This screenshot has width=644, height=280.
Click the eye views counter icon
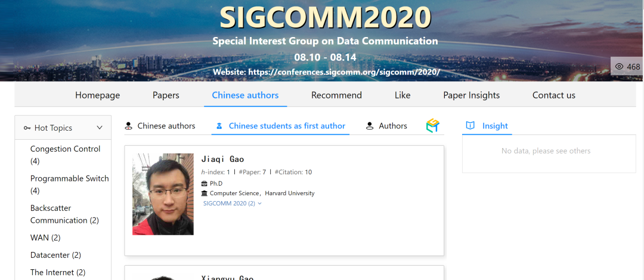tap(620, 66)
